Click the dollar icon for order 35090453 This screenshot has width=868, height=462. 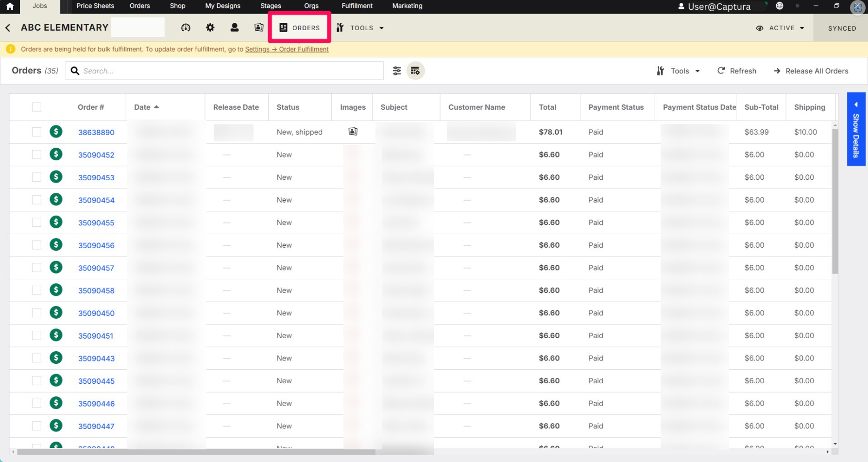(56, 177)
